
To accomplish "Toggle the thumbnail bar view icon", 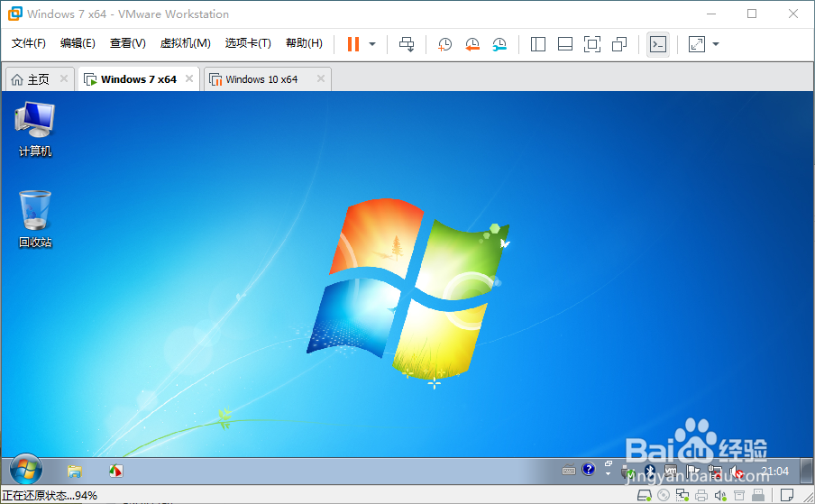I will pos(565,44).
